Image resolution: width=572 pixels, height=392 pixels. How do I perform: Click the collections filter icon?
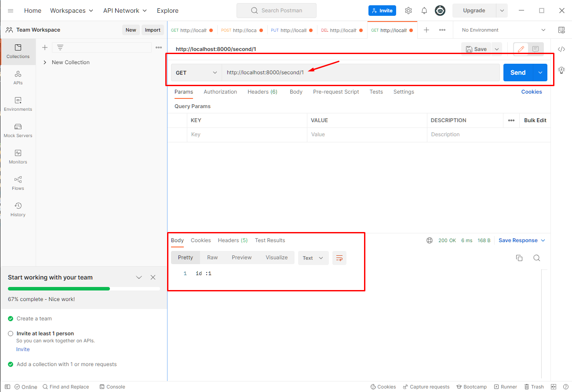60,47
